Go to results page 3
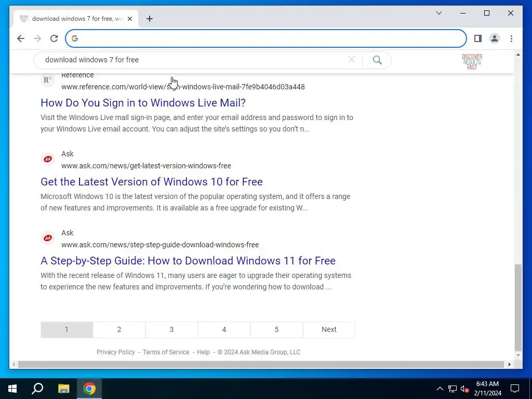This screenshot has width=532, height=399. (x=171, y=329)
